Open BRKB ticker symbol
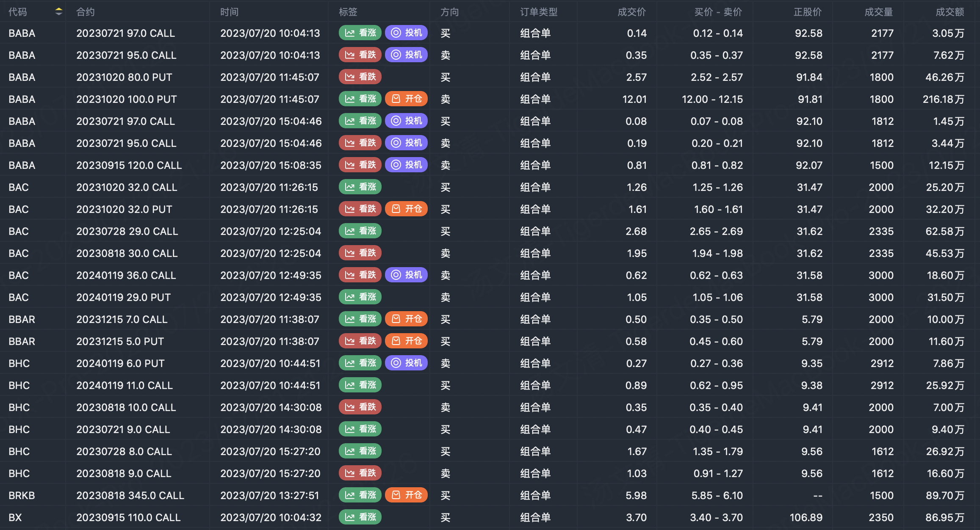980x530 pixels. click(x=22, y=495)
